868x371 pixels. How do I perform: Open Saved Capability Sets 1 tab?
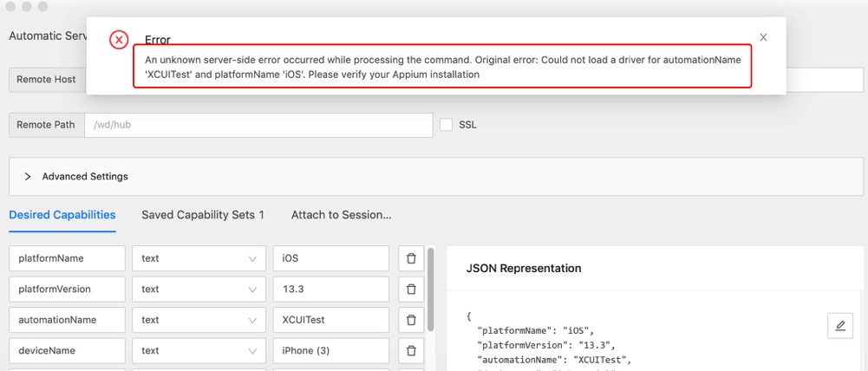[x=203, y=215]
